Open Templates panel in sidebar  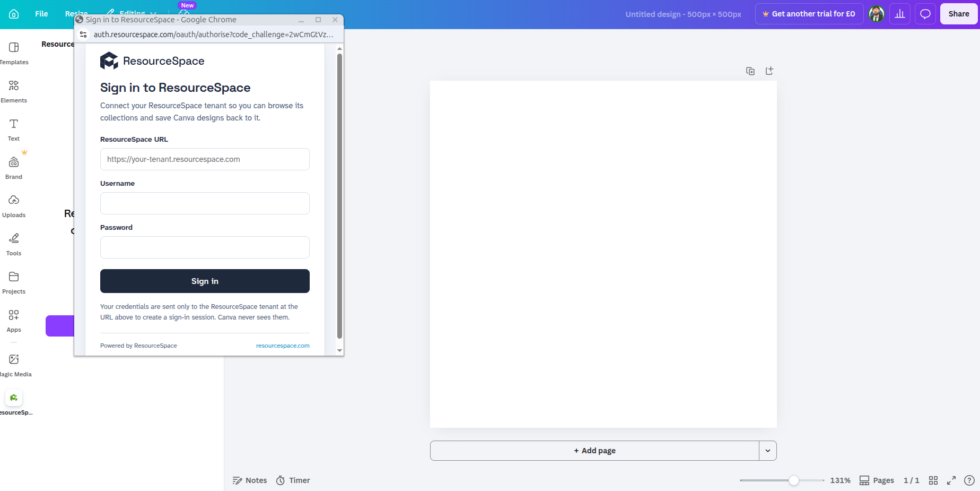click(14, 53)
